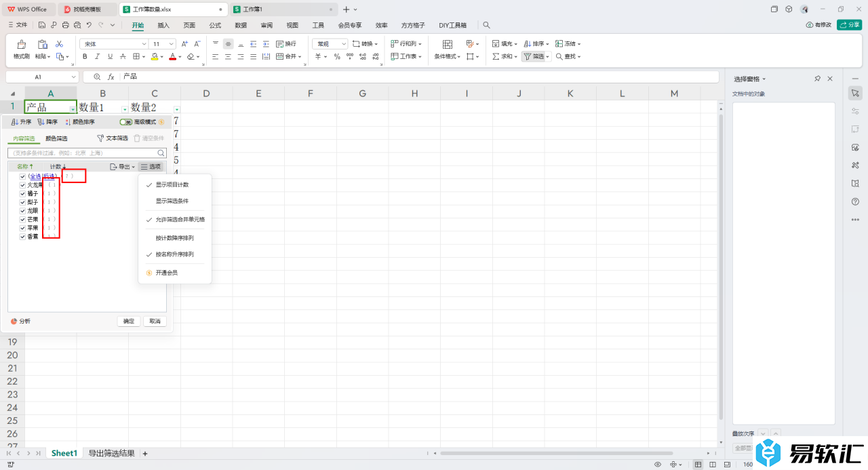Select 显示筛选条件 menu option

[x=172, y=201]
